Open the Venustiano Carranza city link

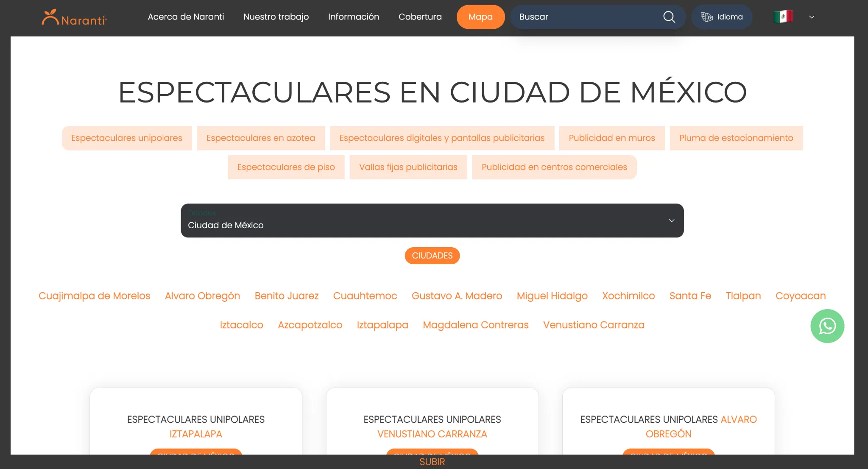click(594, 324)
